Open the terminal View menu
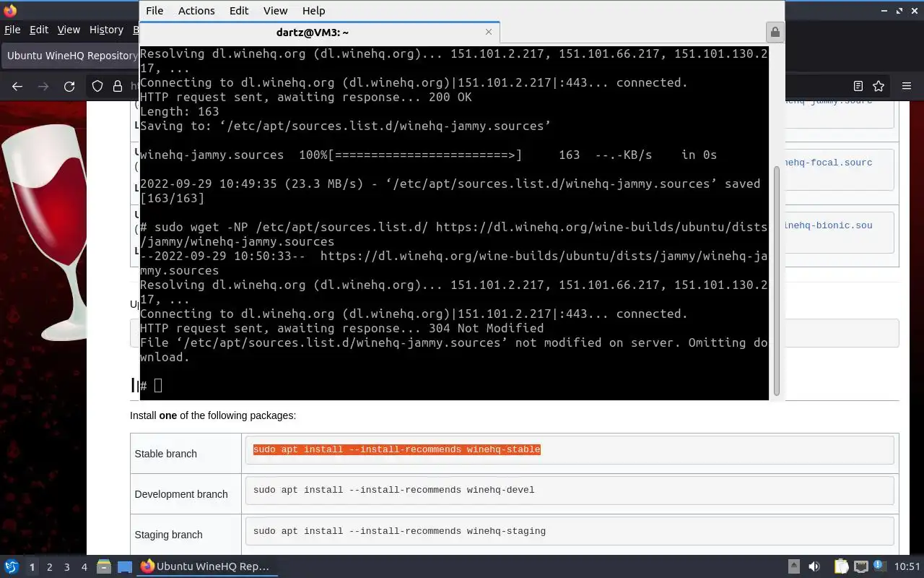Image resolution: width=924 pixels, height=578 pixels. tap(275, 10)
